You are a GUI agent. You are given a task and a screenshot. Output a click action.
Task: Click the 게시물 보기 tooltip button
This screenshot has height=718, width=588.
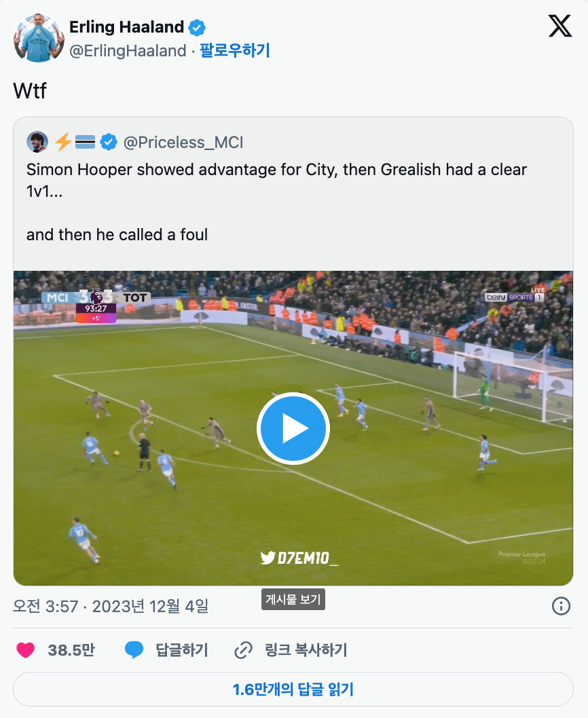[x=293, y=599]
